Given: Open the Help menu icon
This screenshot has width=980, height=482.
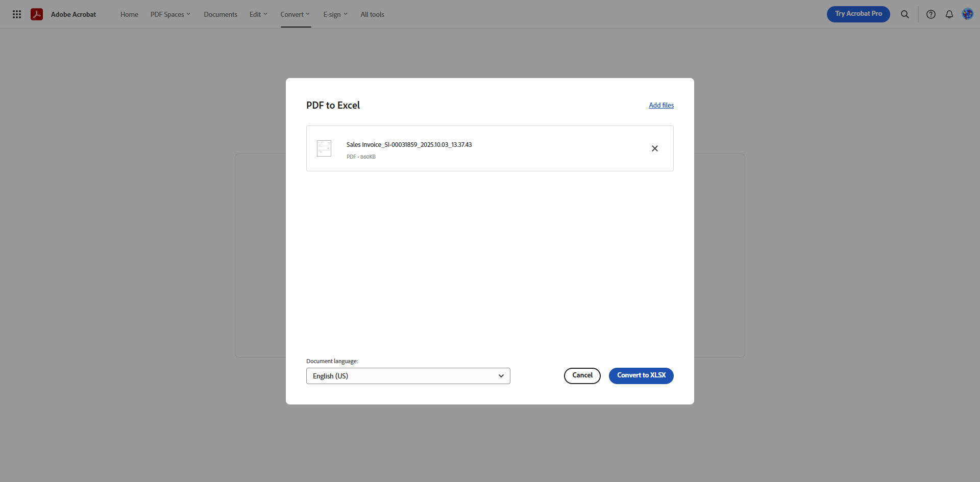Looking at the screenshot, I should coord(930,14).
